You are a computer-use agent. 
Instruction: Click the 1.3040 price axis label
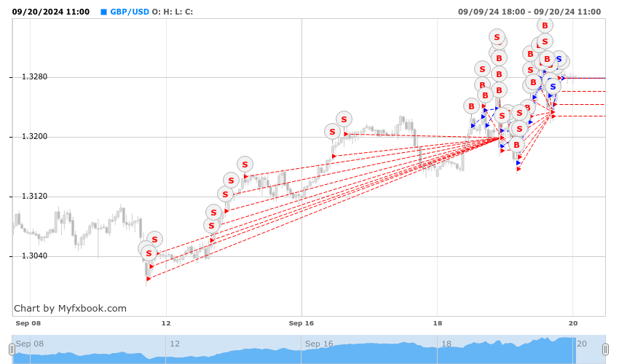tap(34, 256)
